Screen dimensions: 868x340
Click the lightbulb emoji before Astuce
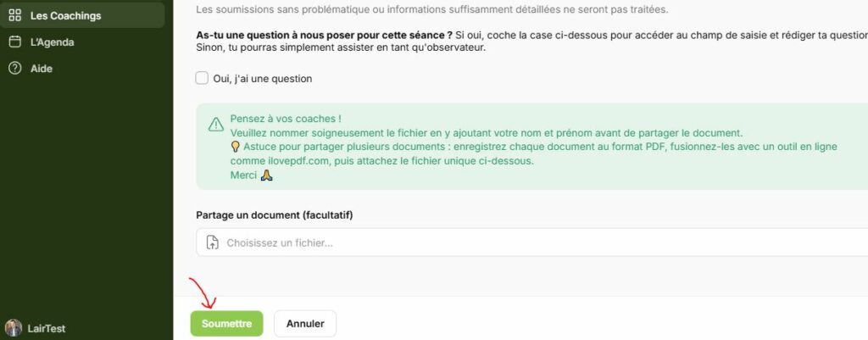[x=236, y=147]
